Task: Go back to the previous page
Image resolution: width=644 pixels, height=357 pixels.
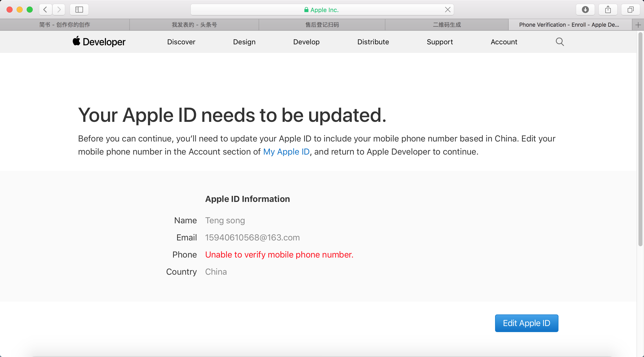Action: pyautogui.click(x=46, y=10)
